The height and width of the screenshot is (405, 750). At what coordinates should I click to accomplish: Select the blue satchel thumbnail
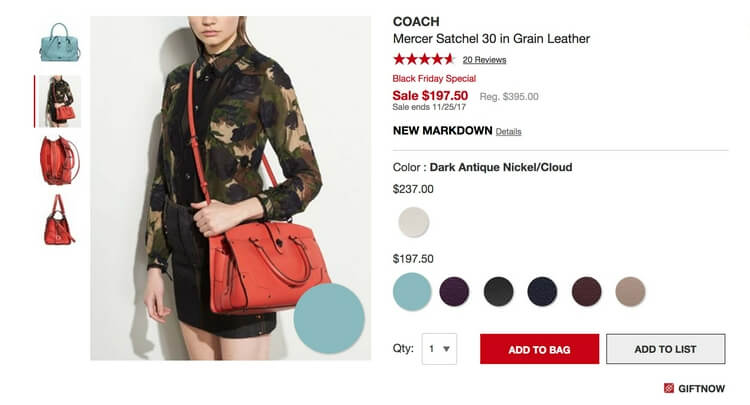(x=60, y=42)
